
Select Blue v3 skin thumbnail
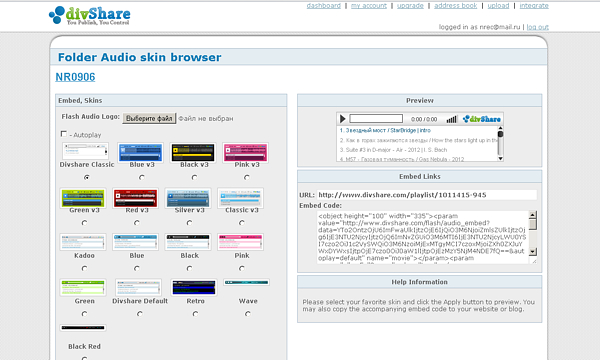click(140, 152)
